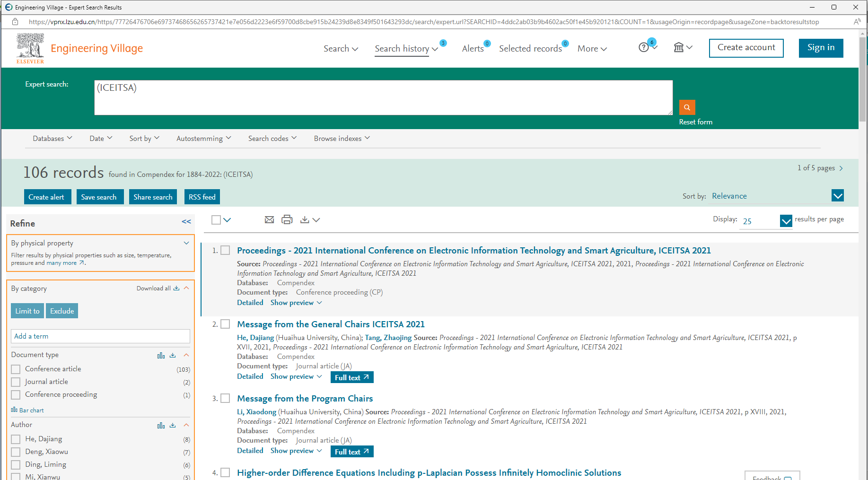Open the Browse indexes dropdown
The width and height of the screenshot is (868, 480).
tap(342, 139)
